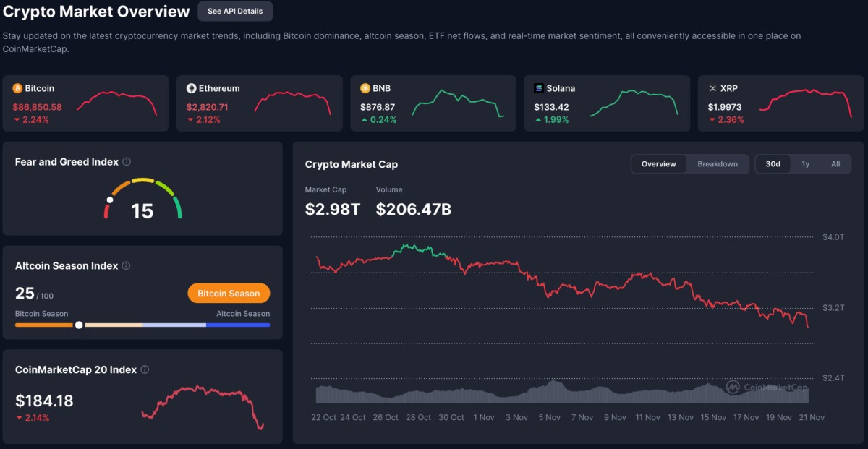
Task: Switch chart range to 1y
Action: click(x=805, y=164)
